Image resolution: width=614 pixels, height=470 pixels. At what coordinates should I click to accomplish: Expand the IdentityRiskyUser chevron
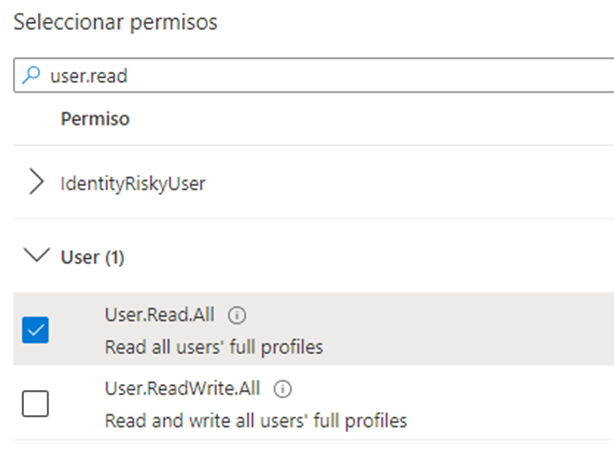coord(36,182)
